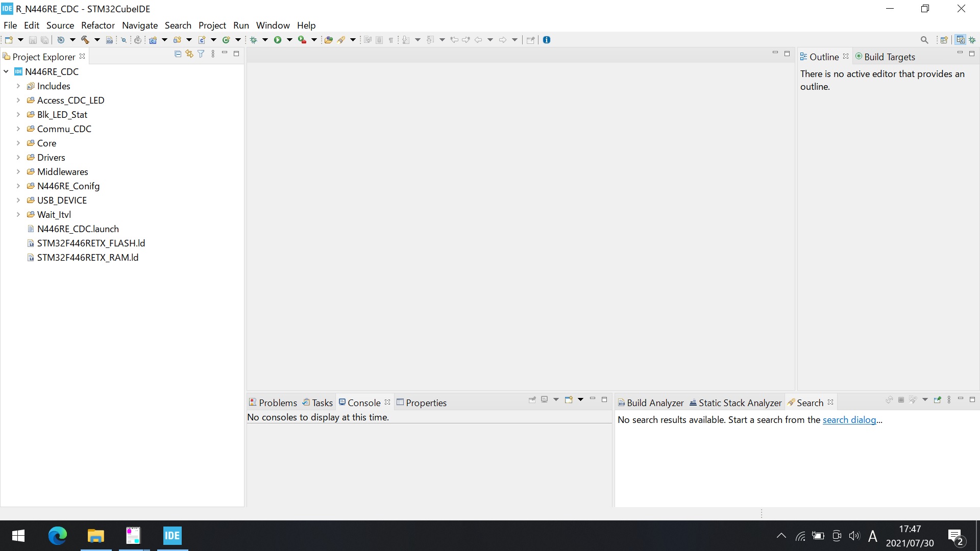Toggle Link with Editor in Project Explorer

189,54
